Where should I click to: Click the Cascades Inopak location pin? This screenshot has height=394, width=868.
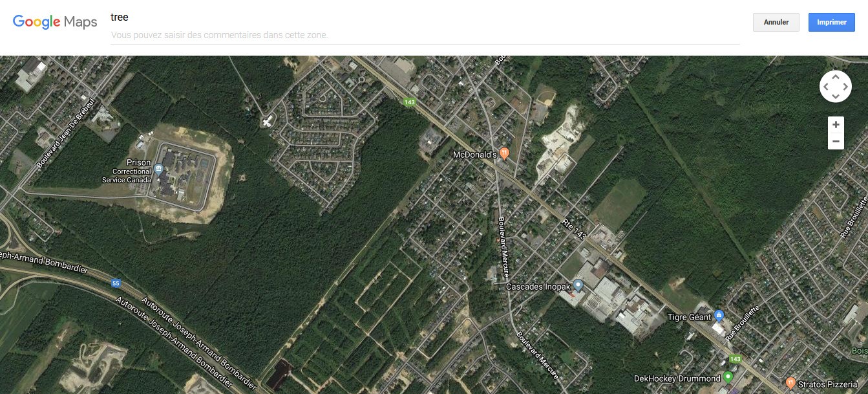pyautogui.click(x=578, y=285)
